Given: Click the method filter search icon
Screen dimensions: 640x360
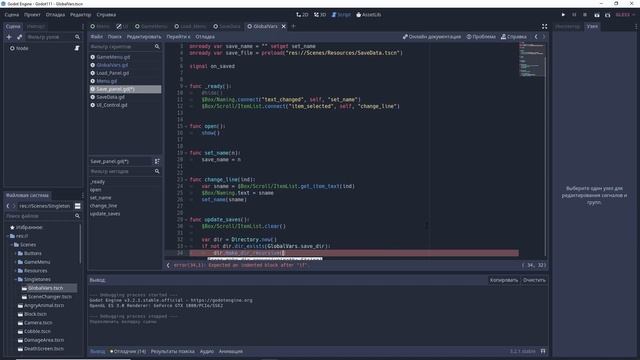Looking at the screenshot, I should pos(157,171).
